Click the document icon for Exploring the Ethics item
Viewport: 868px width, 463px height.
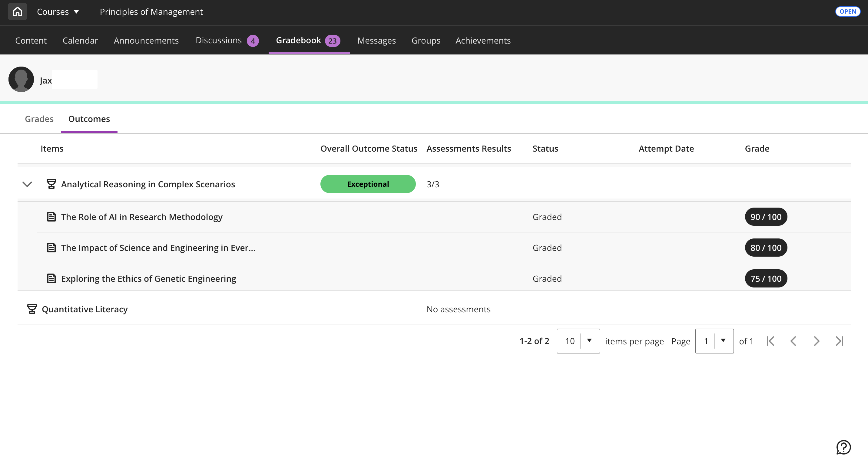coord(51,278)
